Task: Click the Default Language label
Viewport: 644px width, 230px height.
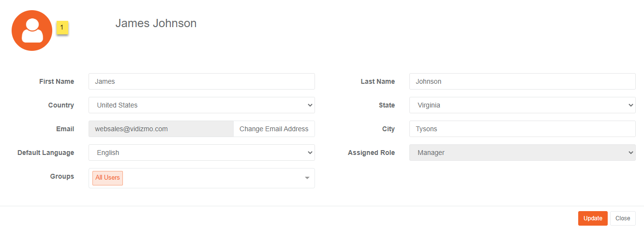Action: pos(46,153)
